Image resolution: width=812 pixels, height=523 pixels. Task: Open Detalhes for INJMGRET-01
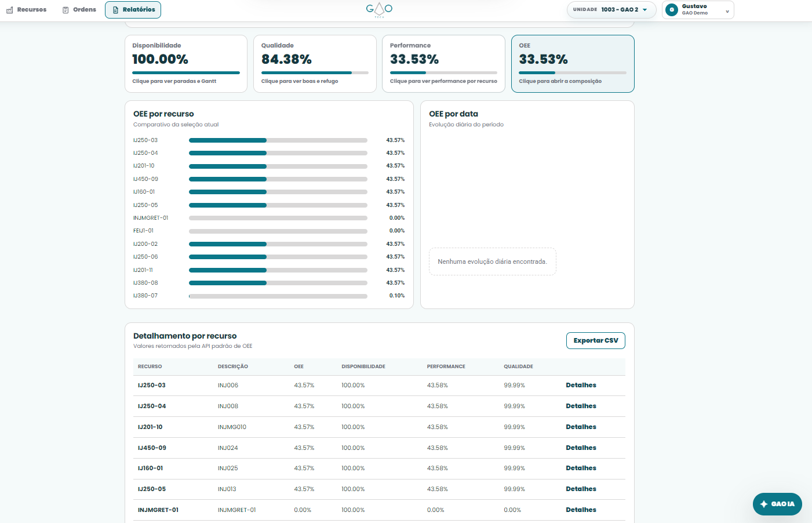581,510
